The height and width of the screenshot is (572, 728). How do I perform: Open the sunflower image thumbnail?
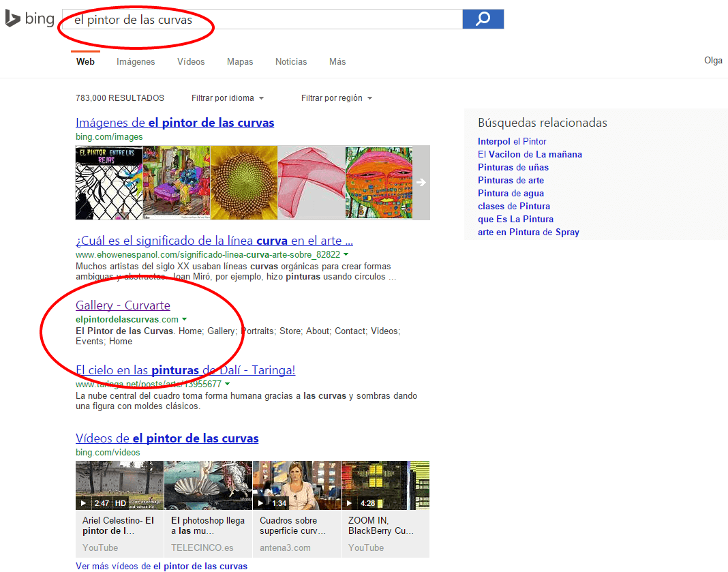coord(244,183)
